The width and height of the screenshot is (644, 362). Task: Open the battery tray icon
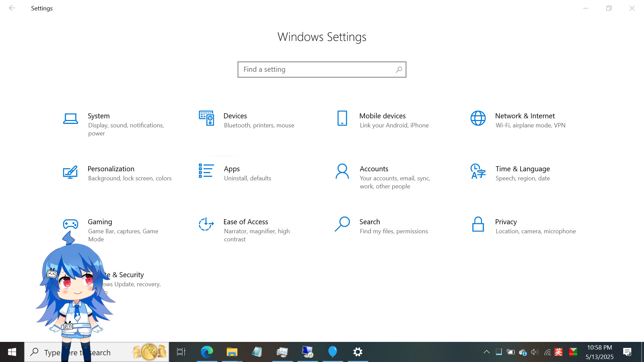511,352
